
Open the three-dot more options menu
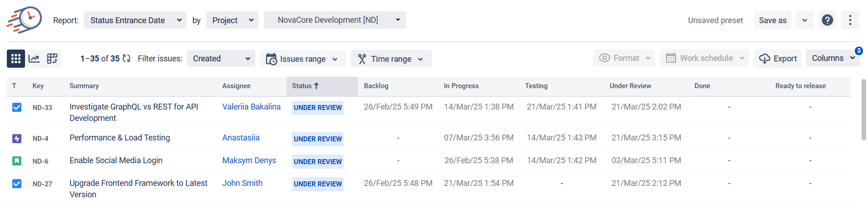click(850, 20)
